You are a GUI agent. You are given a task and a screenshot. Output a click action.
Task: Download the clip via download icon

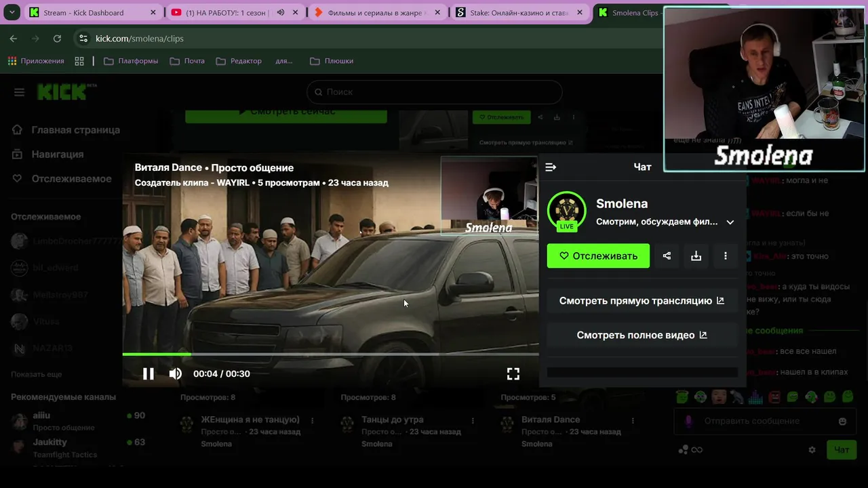696,256
